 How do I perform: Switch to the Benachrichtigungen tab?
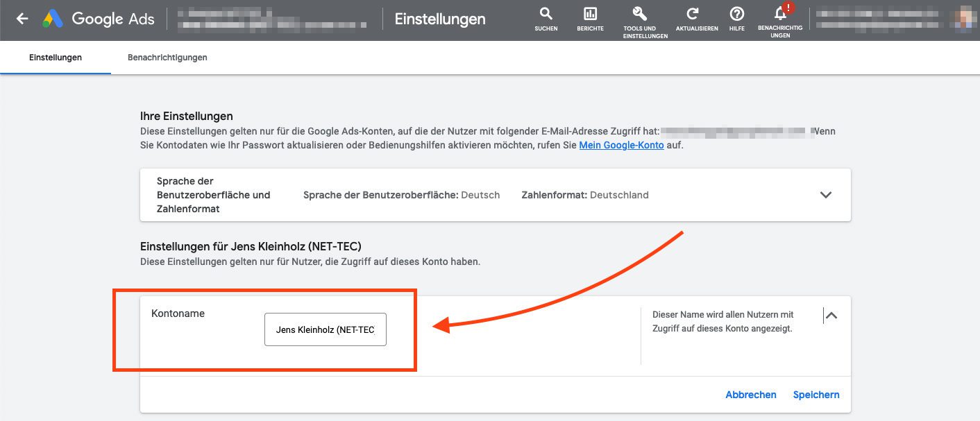coord(167,58)
